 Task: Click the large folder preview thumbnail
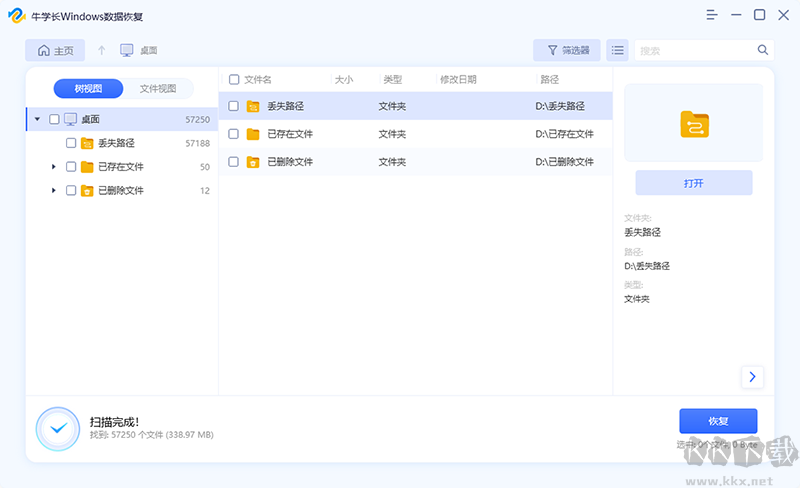point(693,123)
